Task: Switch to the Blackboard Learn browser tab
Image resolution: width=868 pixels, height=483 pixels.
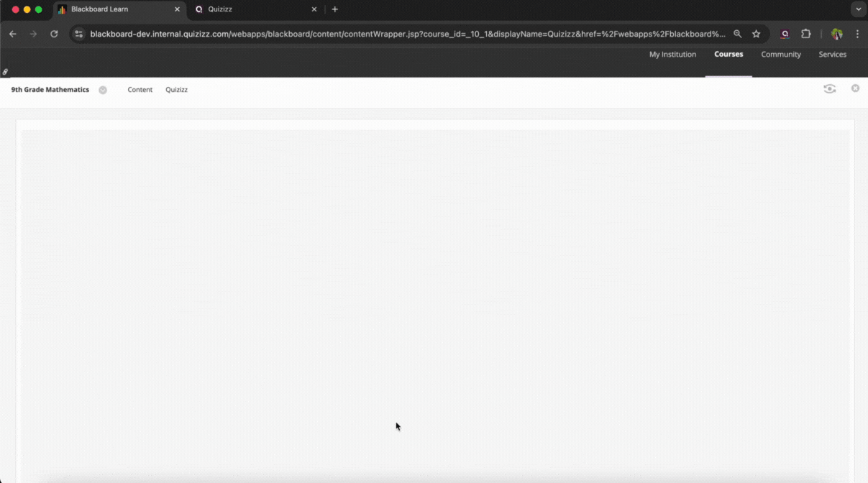Action: [119, 9]
